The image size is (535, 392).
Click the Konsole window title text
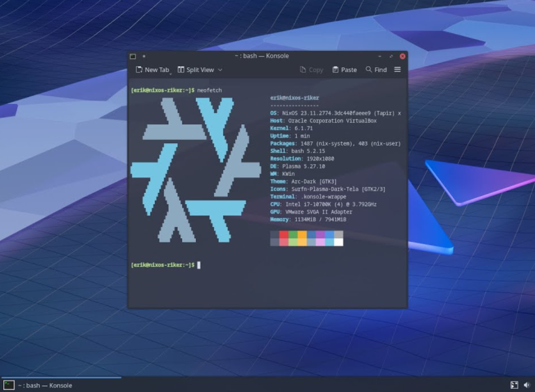(x=262, y=56)
